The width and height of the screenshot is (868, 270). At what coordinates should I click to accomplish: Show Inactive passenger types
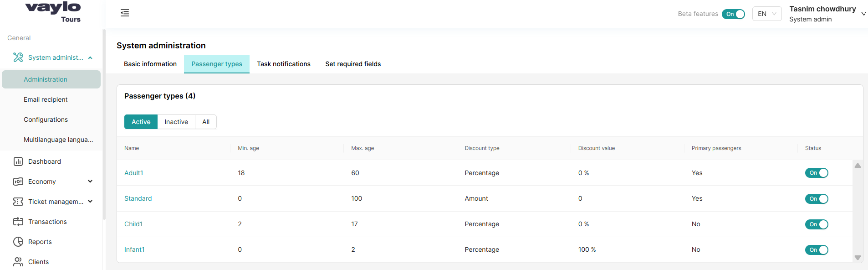(x=176, y=122)
